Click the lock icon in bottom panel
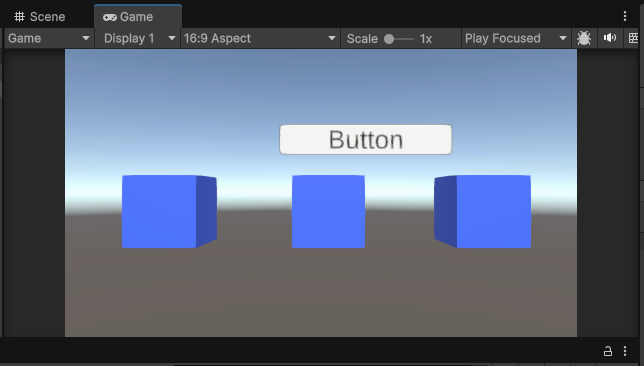This screenshot has height=366, width=644. tap(607, 351)
